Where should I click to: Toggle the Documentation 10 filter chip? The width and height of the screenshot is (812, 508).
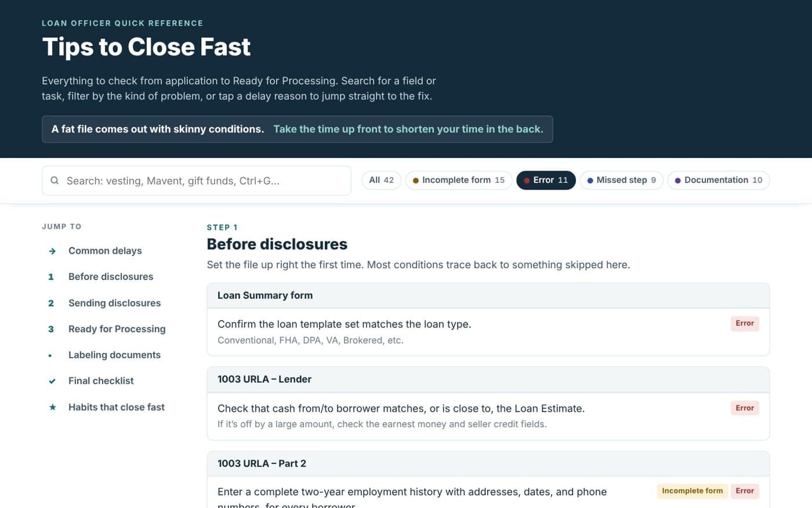tap(719, 180)
